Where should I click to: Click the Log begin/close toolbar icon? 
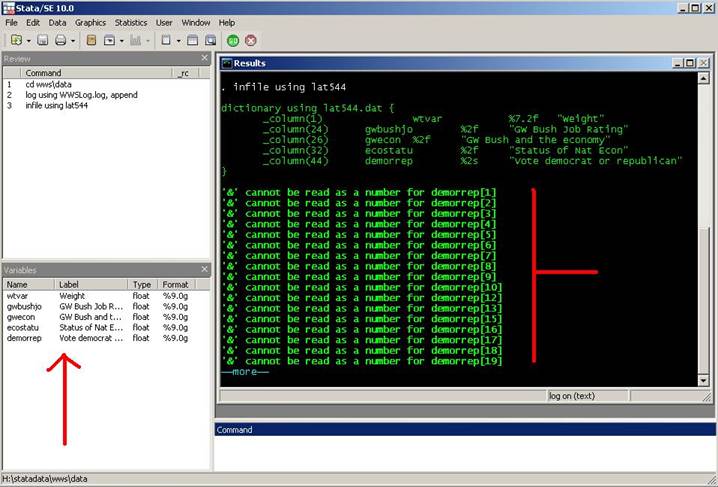[x=91, y=40]
